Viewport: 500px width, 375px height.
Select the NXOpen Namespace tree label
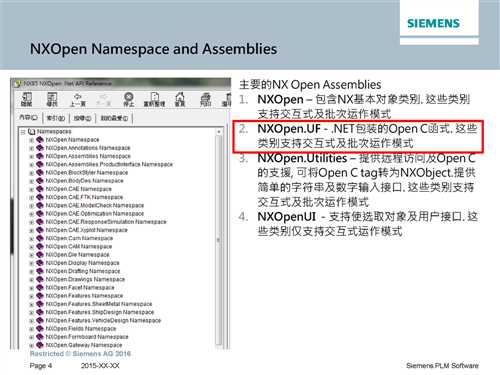(72, 140)
